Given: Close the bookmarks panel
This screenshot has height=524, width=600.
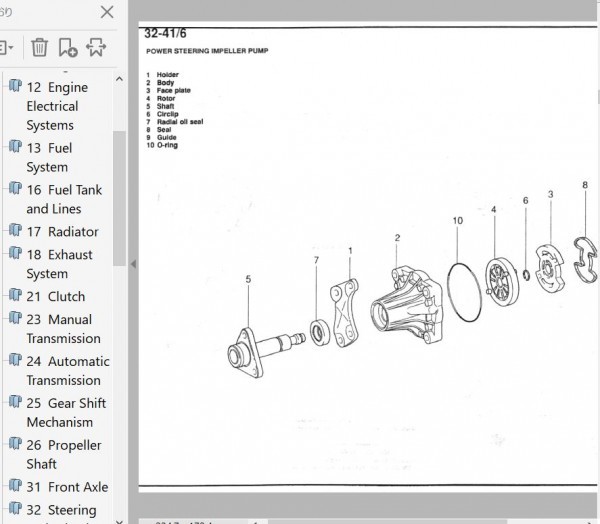Looking at the screenshot, I should tap(107, 12).
